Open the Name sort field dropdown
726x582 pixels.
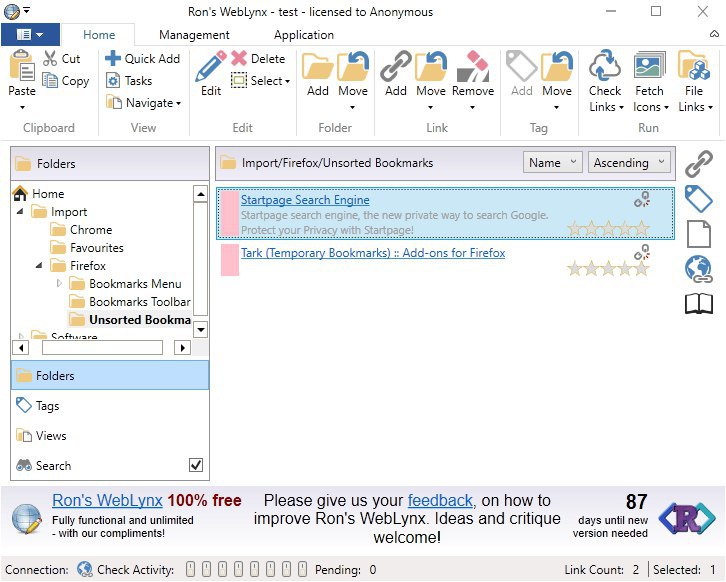click(x=552, y=163)
